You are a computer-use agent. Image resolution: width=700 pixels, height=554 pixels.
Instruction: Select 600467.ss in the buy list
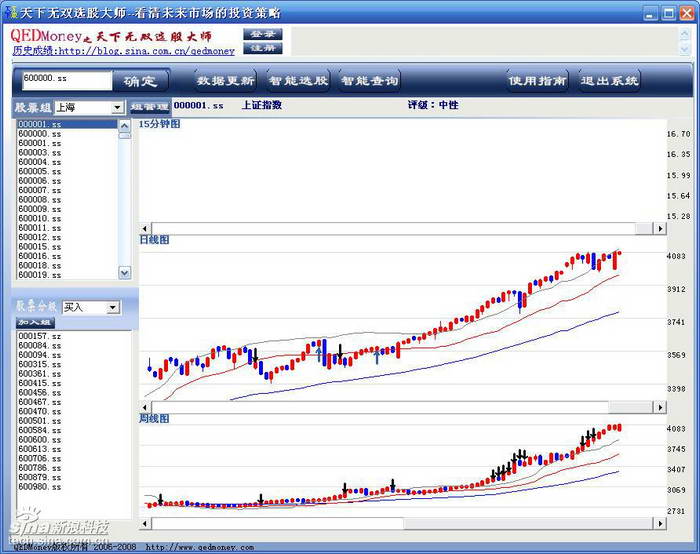point(74,402)
